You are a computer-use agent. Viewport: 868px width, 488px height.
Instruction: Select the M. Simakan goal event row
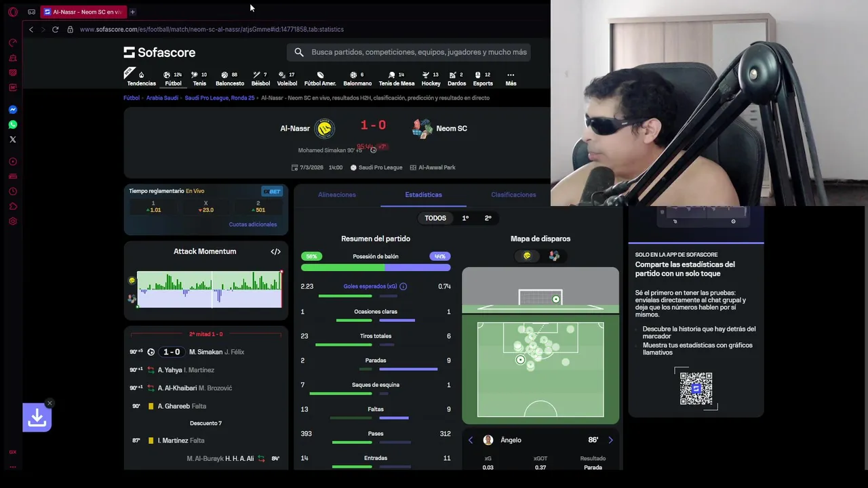click(x=205, y=352)
